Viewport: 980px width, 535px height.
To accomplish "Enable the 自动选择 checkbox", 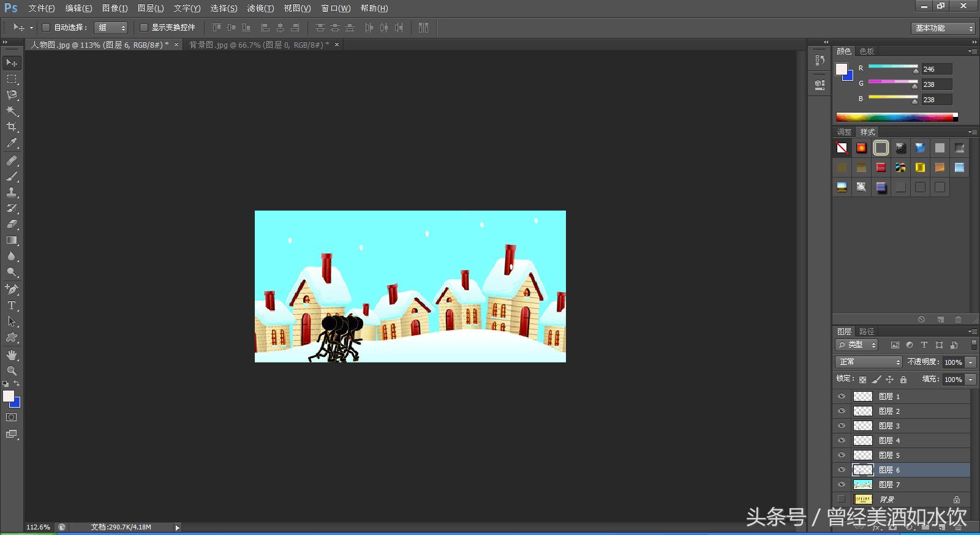I will pyautogui.click(x=46, y=28).
